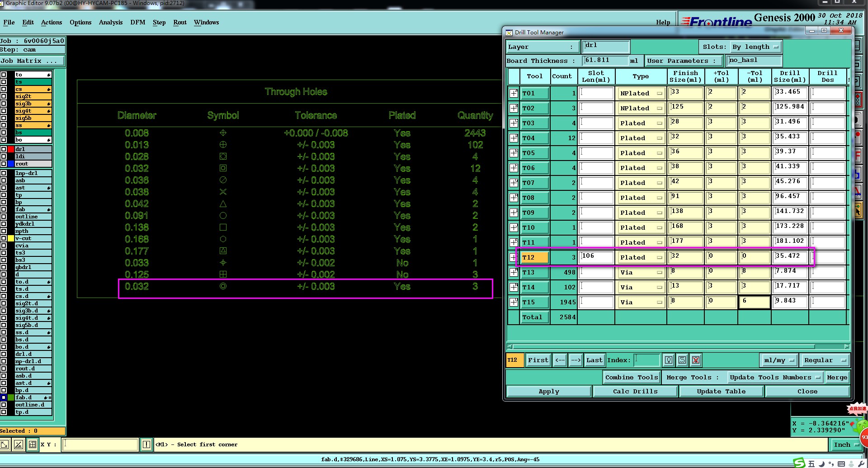The image size is (868, 468).
Task: Click the red color swatch of layer drl
Action: (x=11, y=149)
